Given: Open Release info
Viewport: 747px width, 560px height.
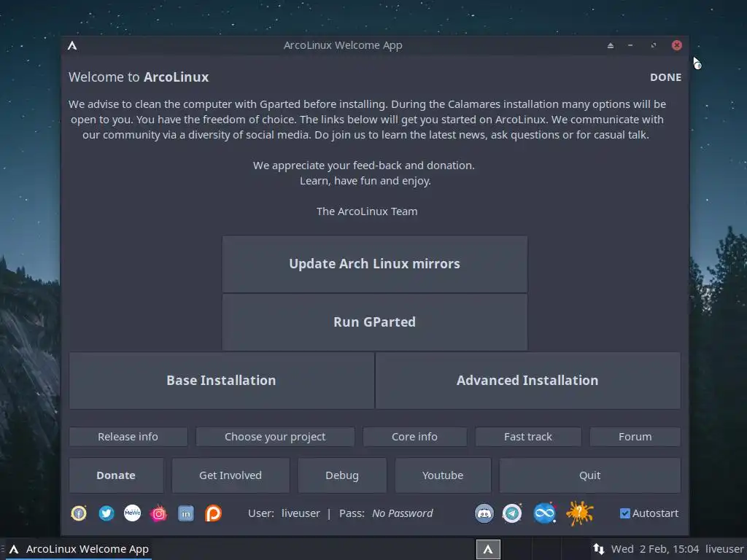Looking at the screenshot, I should (128, 437).
